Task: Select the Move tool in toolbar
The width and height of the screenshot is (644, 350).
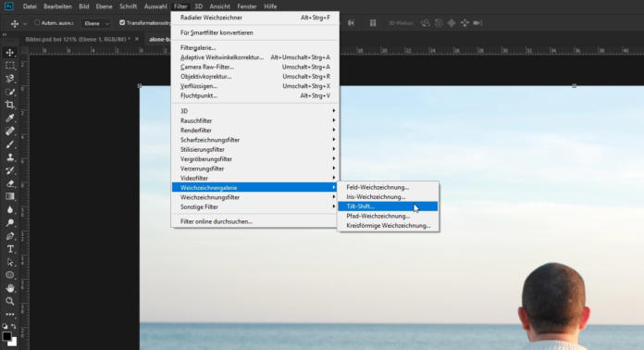Action: coord(10,53)
